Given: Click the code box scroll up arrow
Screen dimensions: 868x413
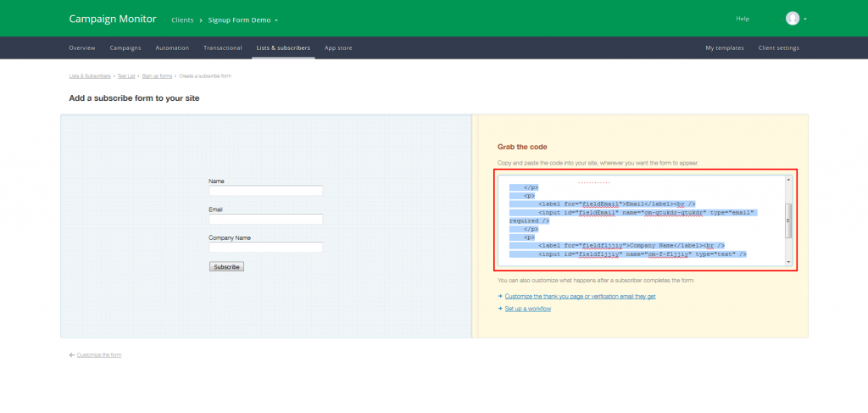Looking at the screenshot, I should coord(788,180).
